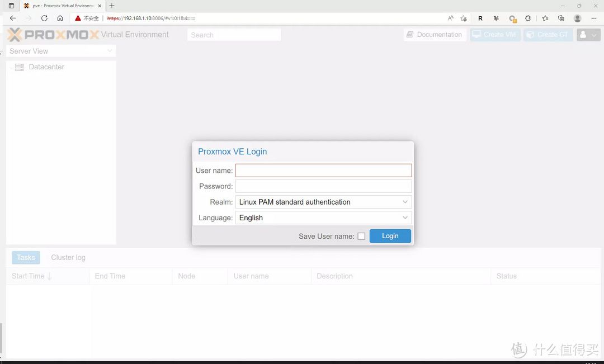Focus the User name input field

(x=323, y=171)
